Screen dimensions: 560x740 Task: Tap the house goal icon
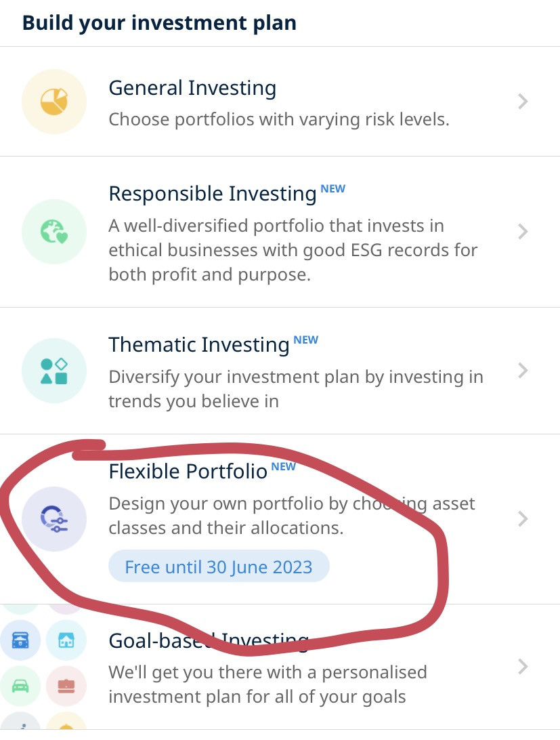tap(66, 640)
